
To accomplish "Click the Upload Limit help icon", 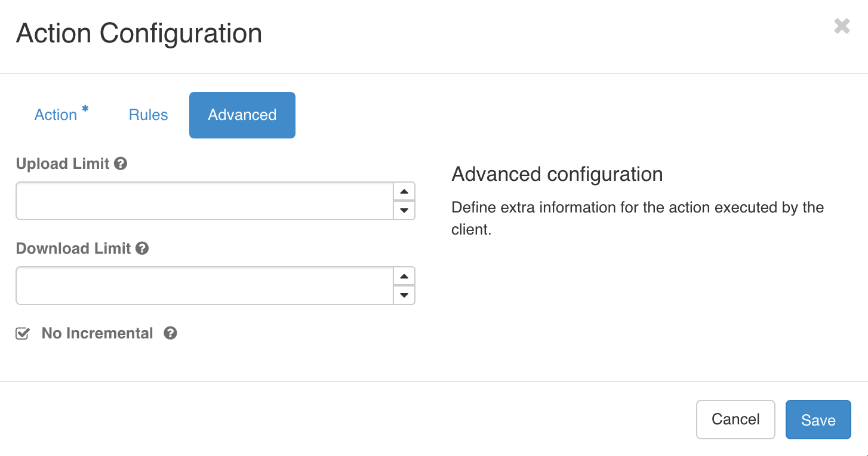I will coord(121,164).
